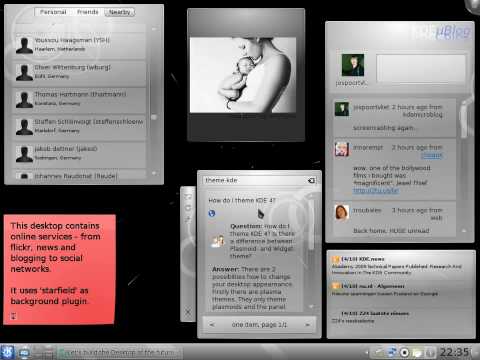Viewport: 480px width, 360px height.
Task: Click into the microblog message input box
Action: (x=421, y=68)
